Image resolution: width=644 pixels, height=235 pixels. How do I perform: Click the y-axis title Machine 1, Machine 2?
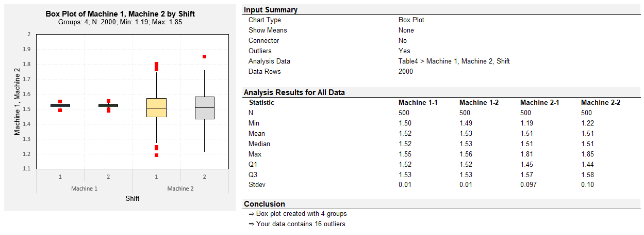(x=17, y=101)
